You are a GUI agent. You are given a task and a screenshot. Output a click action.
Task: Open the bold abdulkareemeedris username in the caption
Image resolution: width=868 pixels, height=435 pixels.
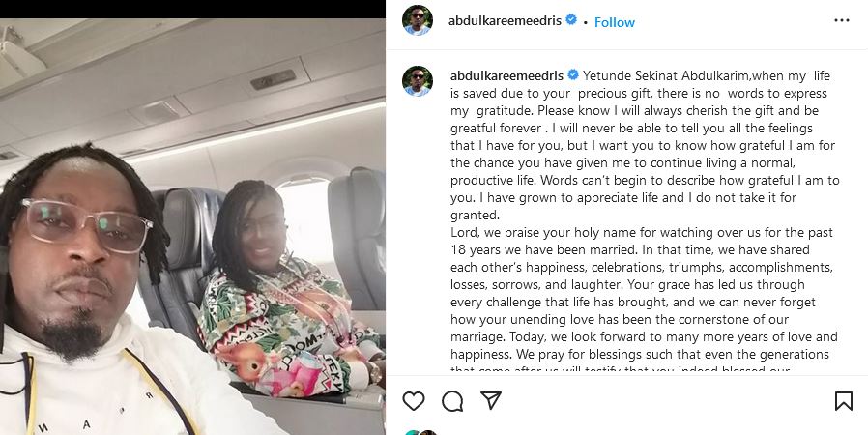[507, 75]
